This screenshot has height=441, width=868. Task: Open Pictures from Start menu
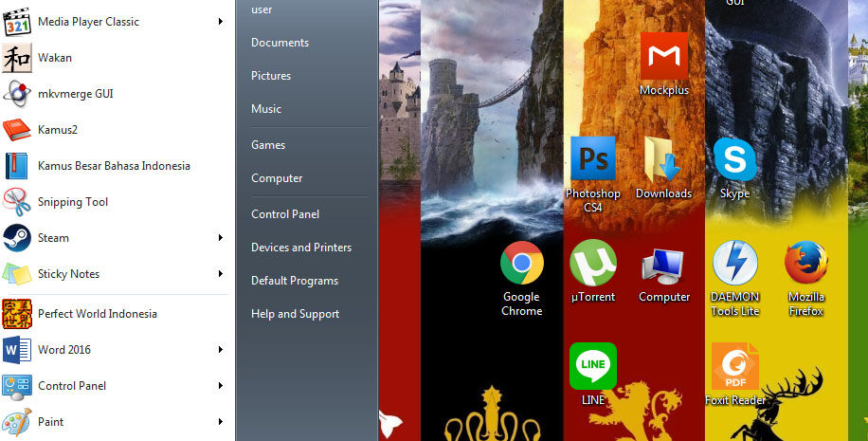(x=271, y=76)
